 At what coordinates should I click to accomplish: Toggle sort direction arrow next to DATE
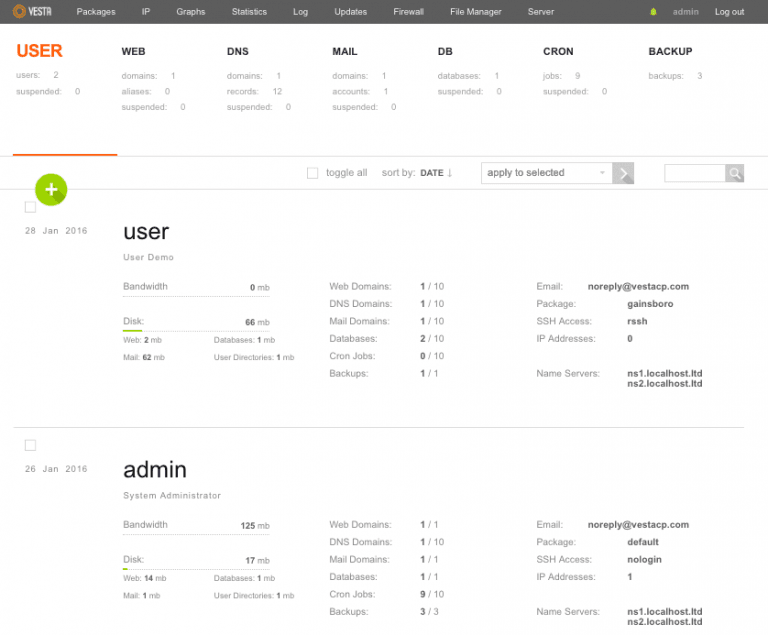(x=450, y=173)
